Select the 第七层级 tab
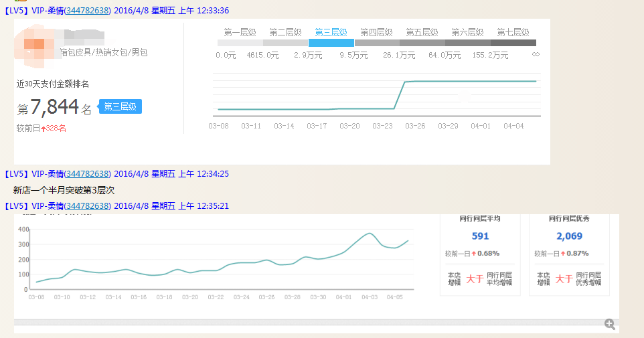The image size is (644, 338). click(513, 32)
